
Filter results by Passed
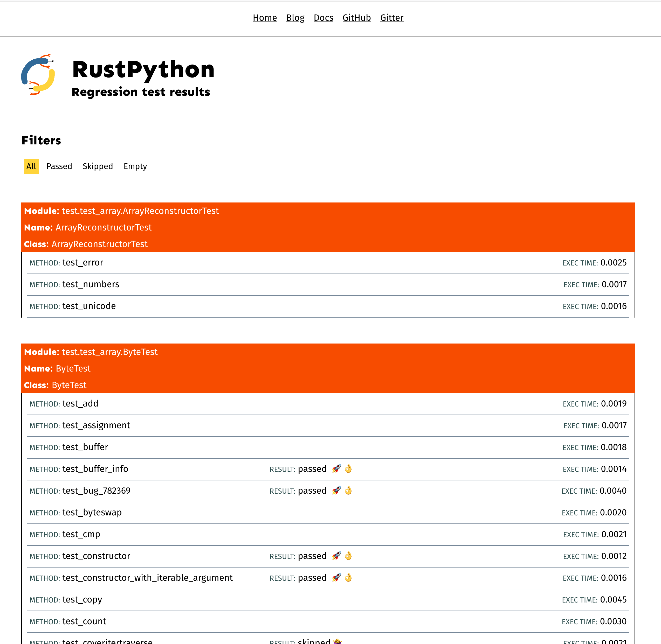(59, 166)
